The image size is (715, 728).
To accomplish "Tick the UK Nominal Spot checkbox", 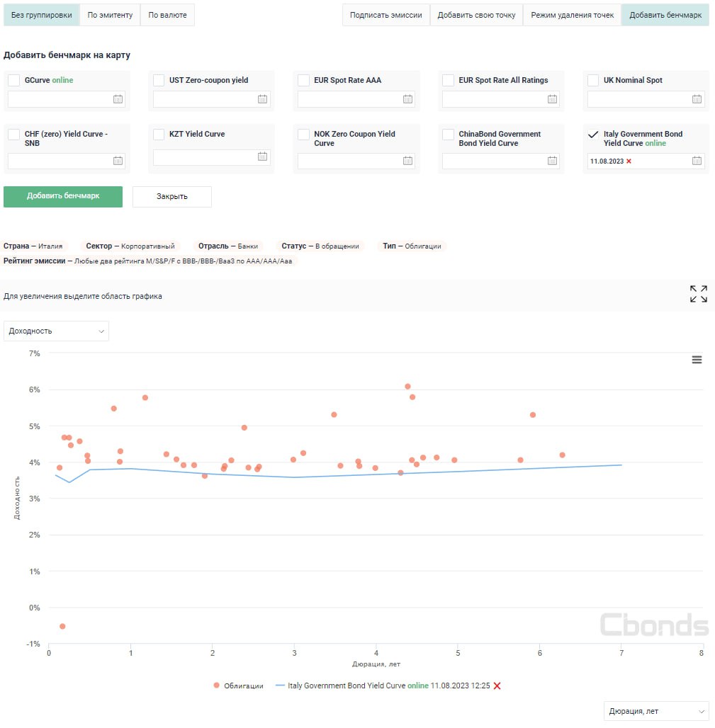I will (593, 80).
